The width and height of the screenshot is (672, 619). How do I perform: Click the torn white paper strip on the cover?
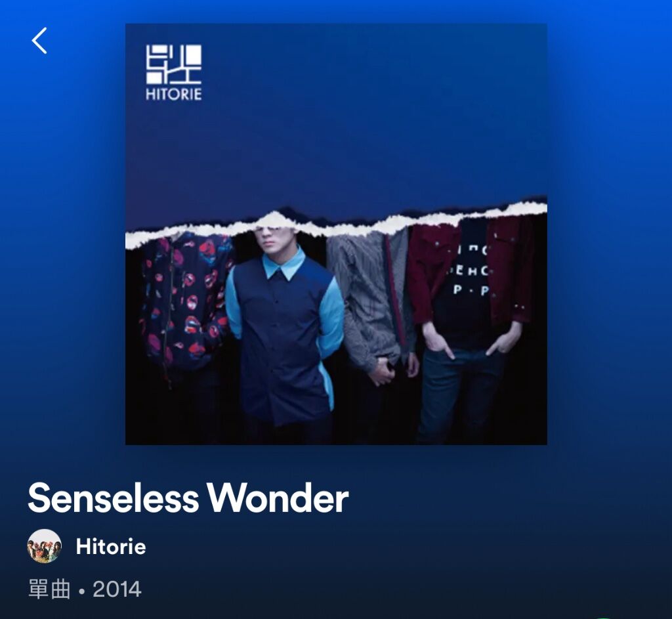coord(336,224)
